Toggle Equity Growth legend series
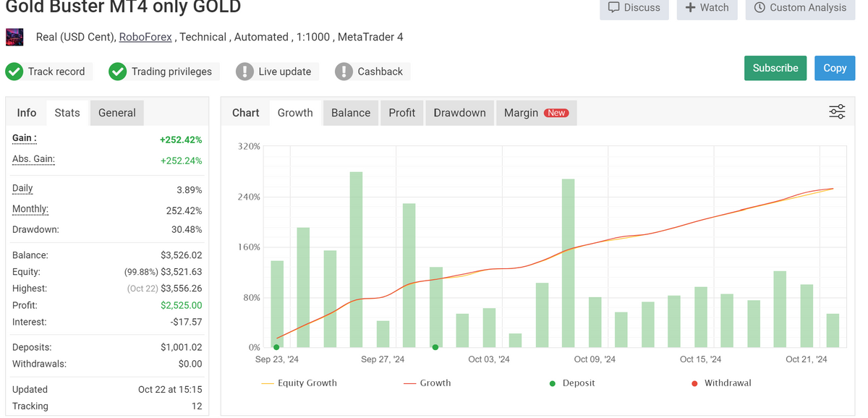868x418 pixels. coord(299,383)
